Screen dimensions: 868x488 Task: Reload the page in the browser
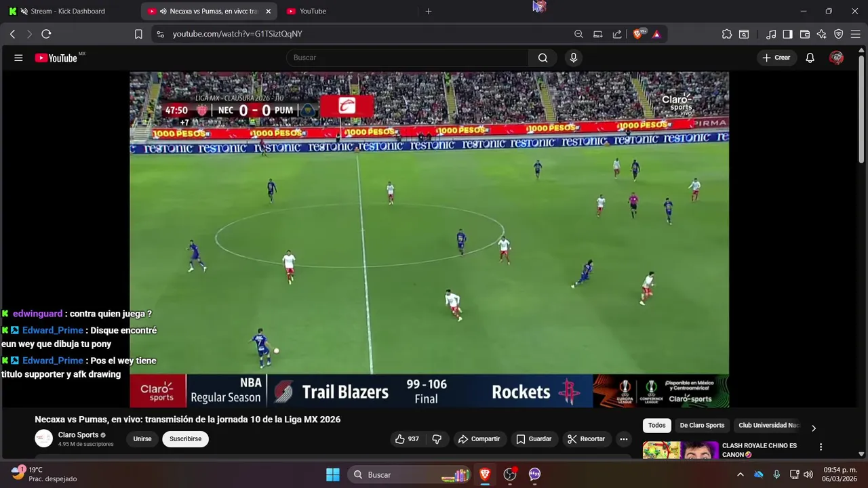tap(46, 34)
